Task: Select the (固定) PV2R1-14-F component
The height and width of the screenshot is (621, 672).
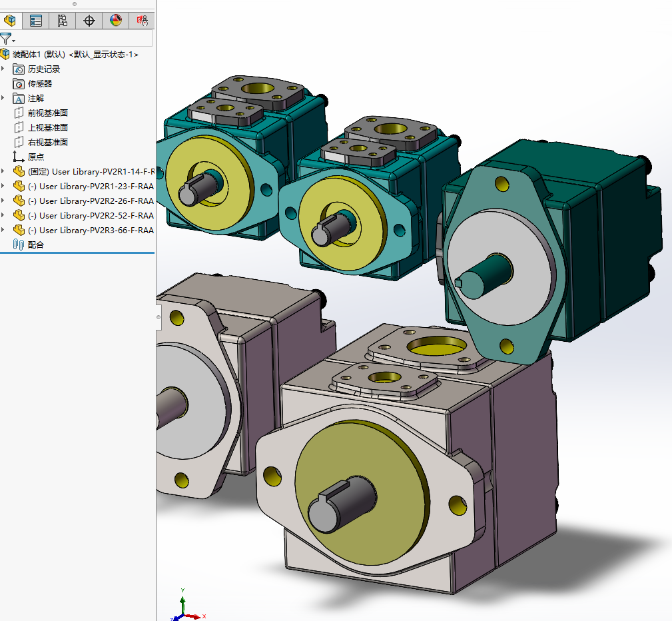Action: [x=91, y=171]
